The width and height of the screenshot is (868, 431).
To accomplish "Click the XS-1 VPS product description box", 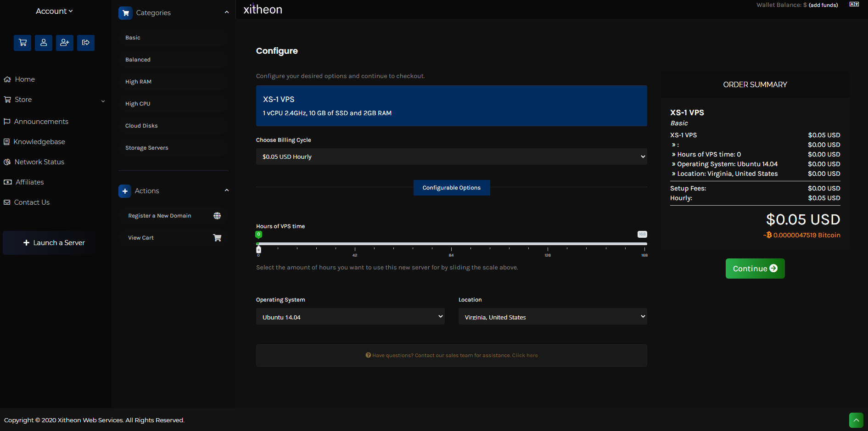I will (x=452, y=106).
